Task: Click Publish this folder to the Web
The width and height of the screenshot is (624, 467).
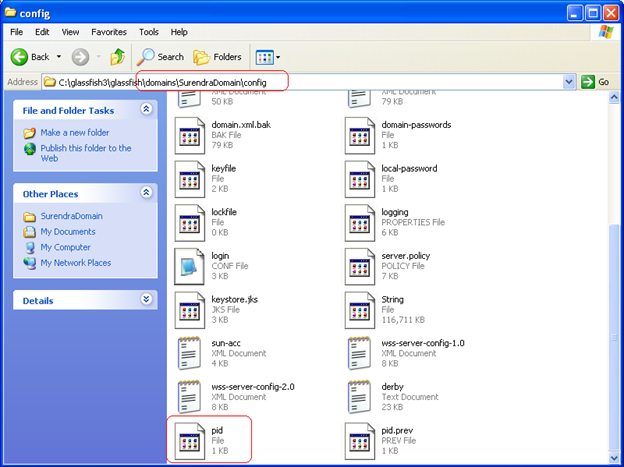Action: tap(86, 153)
